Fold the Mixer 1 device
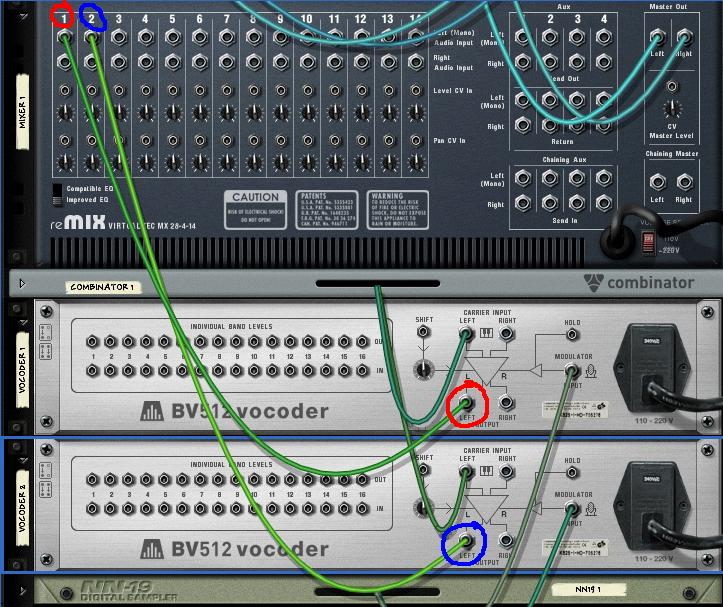Image resolution: width=723 pixels, height=607 pixels. coord(24,17)
